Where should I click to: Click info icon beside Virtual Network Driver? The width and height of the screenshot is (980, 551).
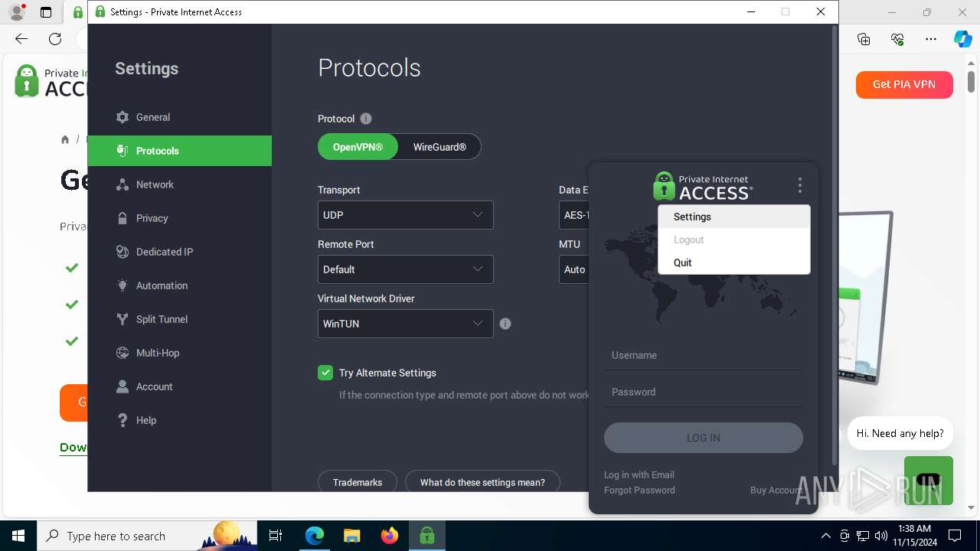click(505, 324)
